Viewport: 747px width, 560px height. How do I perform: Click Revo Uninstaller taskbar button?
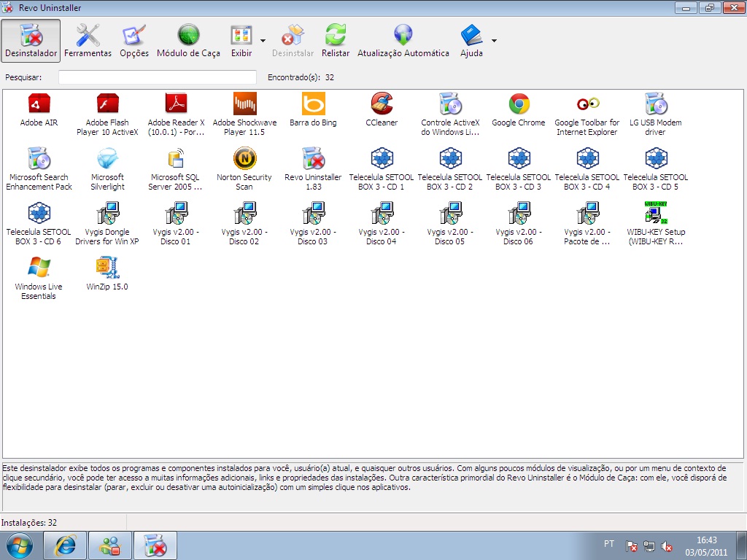coord(155,545)
